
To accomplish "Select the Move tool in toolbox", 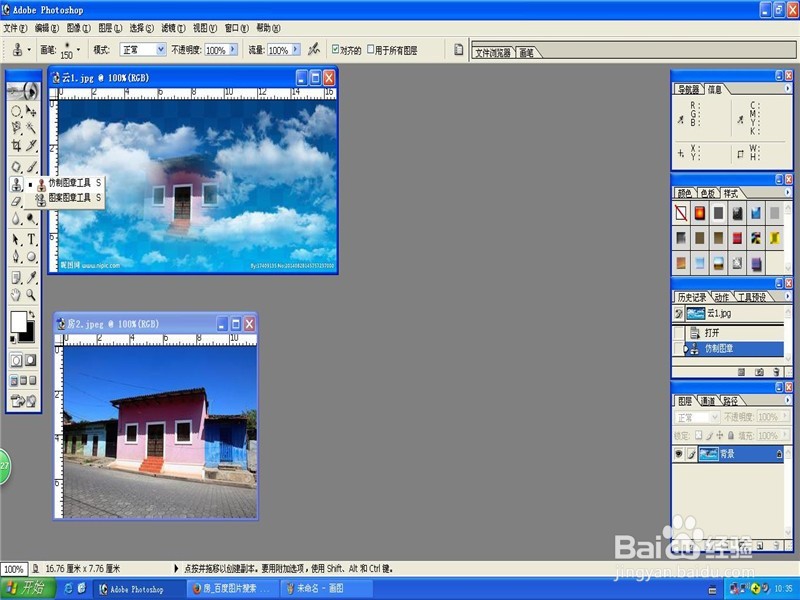I will pos(31,111).
